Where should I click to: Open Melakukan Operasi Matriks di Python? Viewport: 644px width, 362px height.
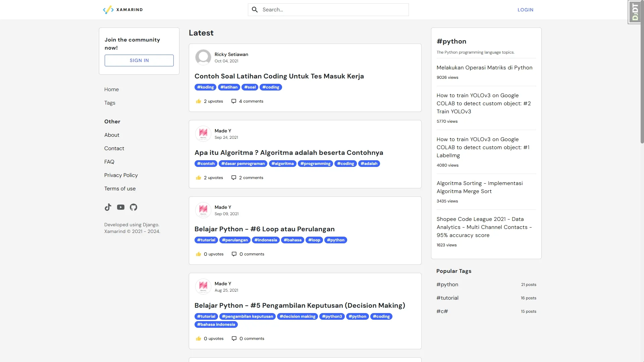(x=484, y=68)
